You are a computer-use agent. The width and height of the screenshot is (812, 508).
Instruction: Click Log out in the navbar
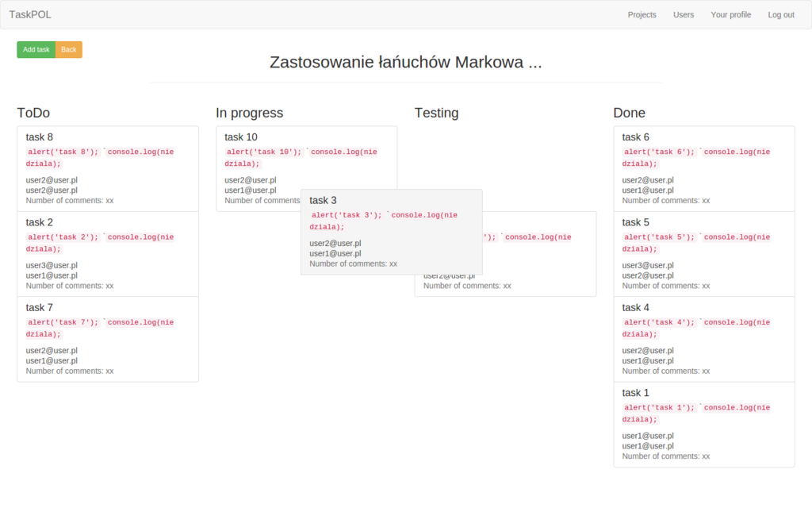coord(780,14)
